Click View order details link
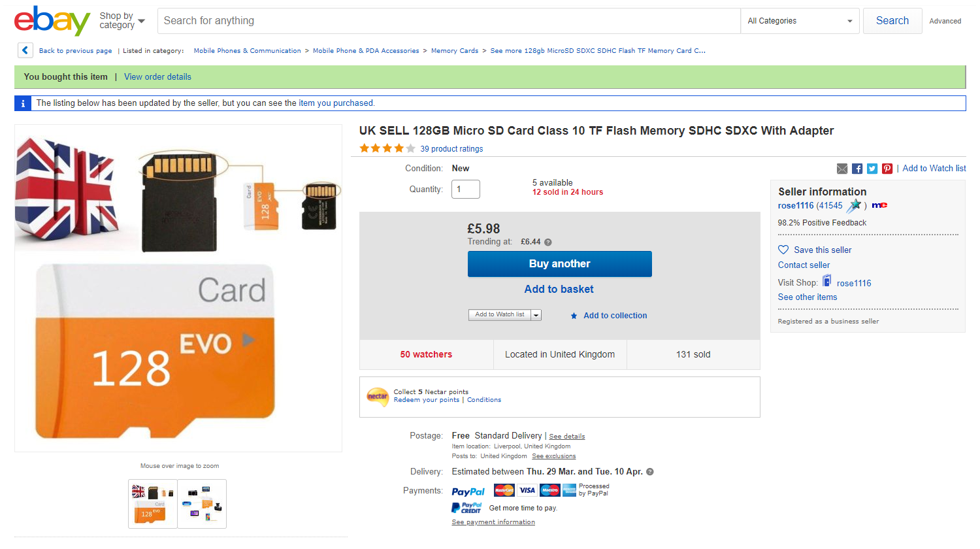This screenshot has width=980, height=549. coord(157,77)
